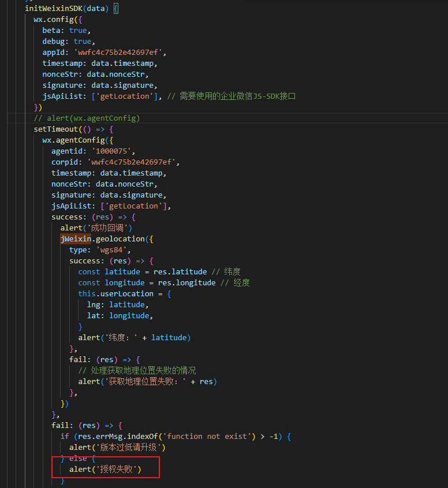The width and height of the screenshot is (448, 488).
Task: Click the commented alert(wx.agentConfig) line
Action: (87, 118)
